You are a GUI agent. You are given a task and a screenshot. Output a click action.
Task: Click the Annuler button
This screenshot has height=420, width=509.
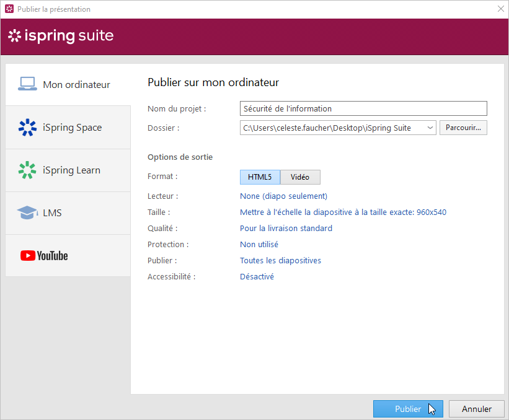tap(477, 409)
